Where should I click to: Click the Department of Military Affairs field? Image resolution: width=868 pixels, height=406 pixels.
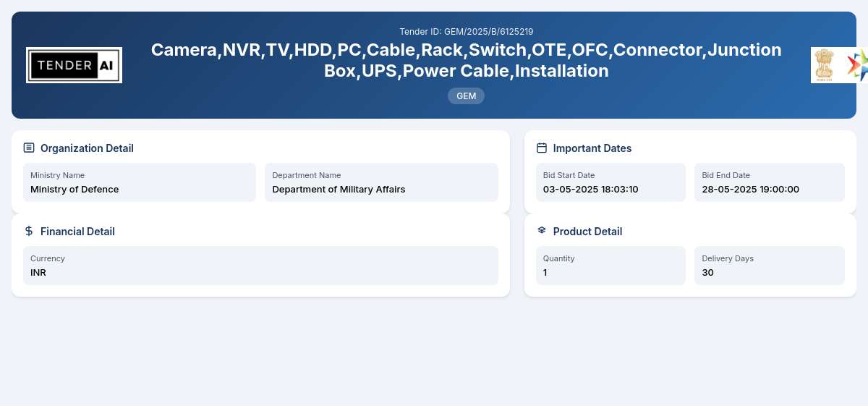(381, 182)
